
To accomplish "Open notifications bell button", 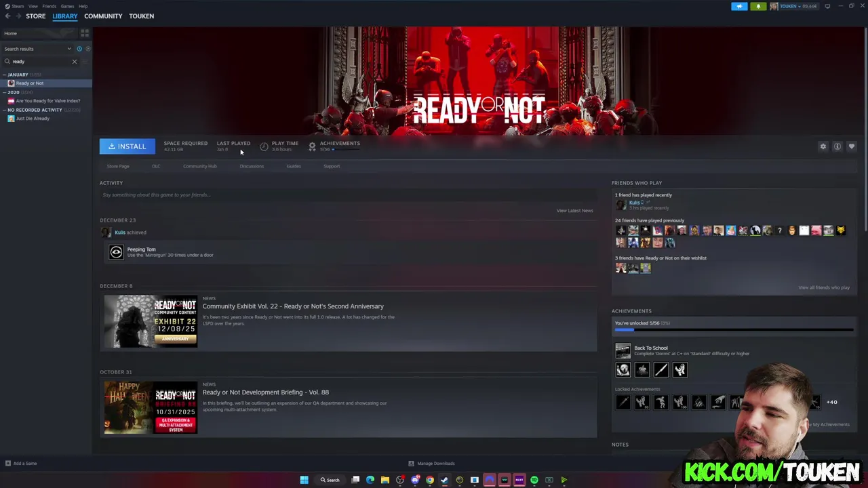I will click(x=758, y=6).
